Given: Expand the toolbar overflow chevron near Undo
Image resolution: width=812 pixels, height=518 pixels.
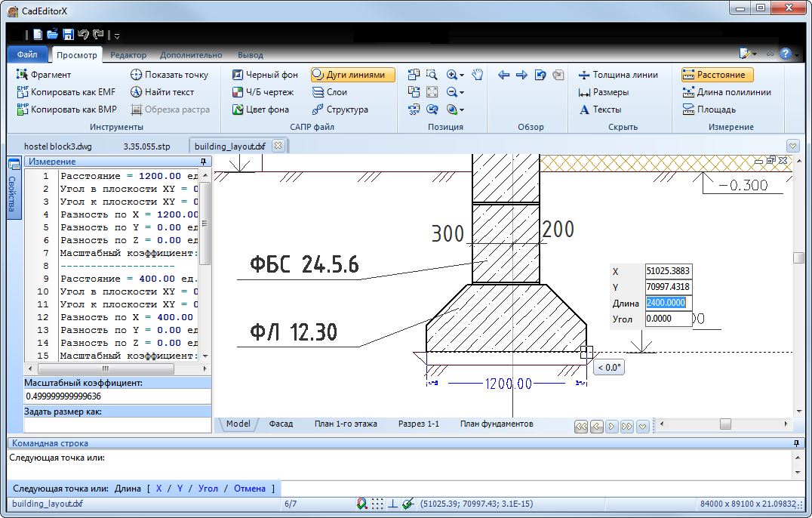Looking at the screenshot, I should tap(117, 35).
